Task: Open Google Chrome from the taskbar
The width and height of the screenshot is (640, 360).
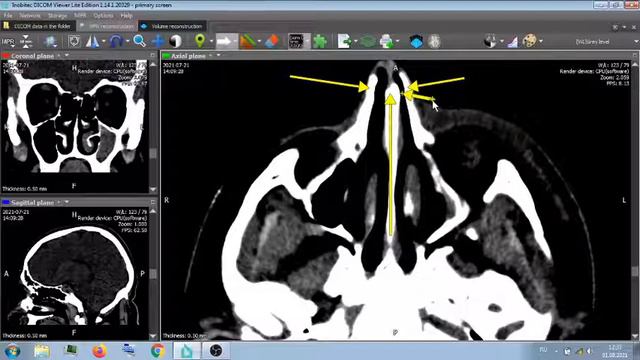Action: coord(158,351)
